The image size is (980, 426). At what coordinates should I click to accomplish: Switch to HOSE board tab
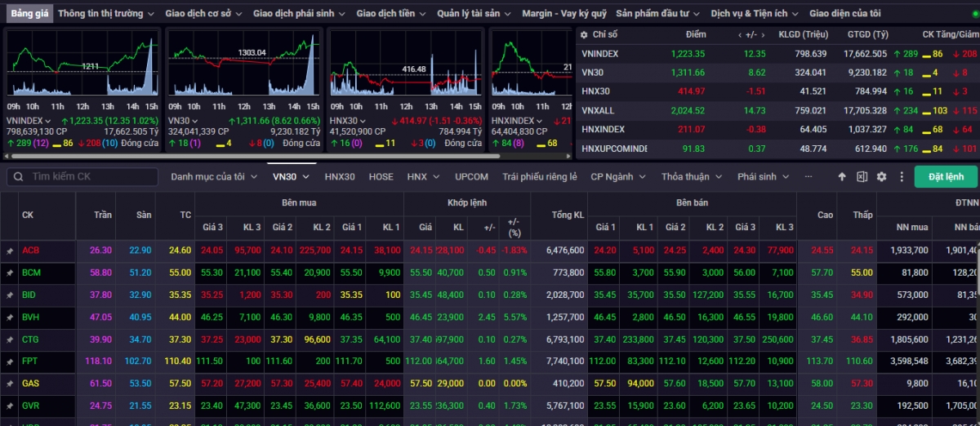click(x=381, y=177)
